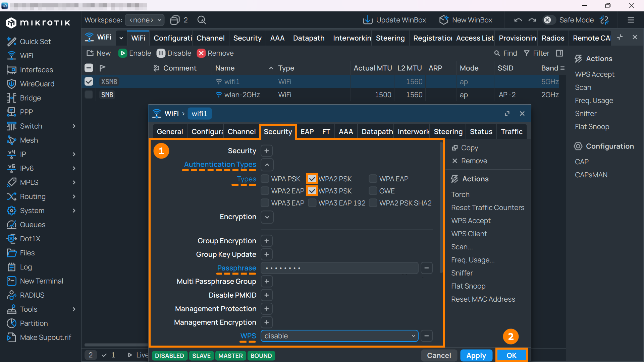Click the undo arrow icon
The image size is (644, 362).
point(518,20)
